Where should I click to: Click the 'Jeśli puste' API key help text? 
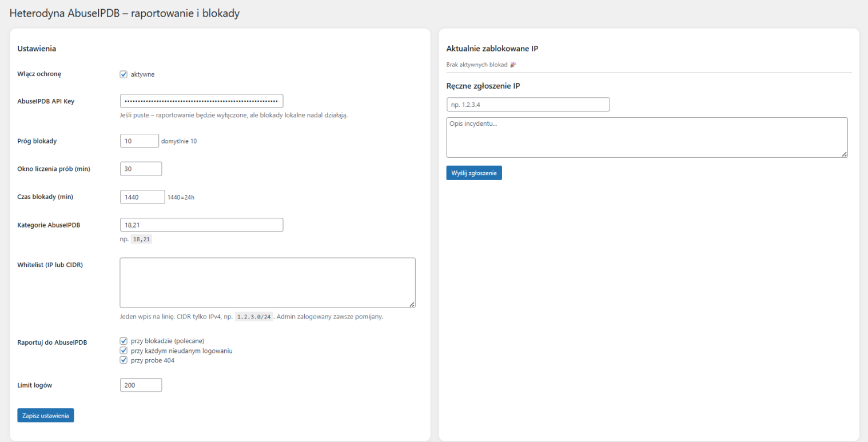coord(234,115)
